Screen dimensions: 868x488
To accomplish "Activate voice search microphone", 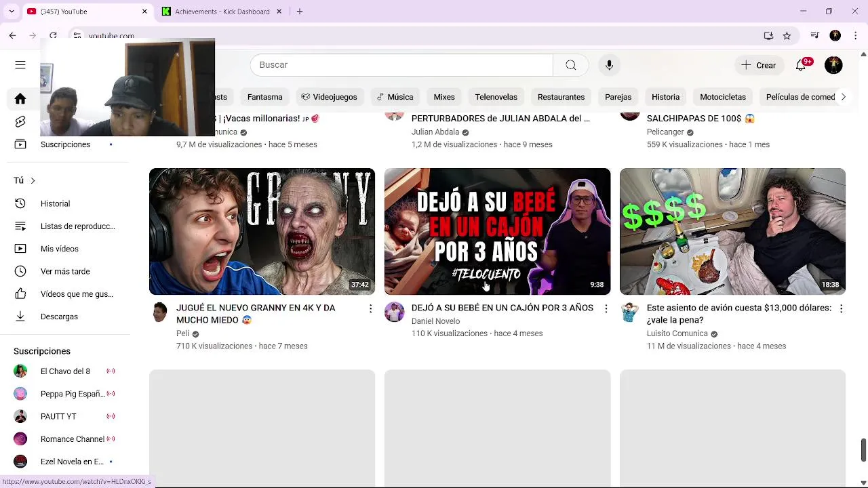I will pos(609,65).
